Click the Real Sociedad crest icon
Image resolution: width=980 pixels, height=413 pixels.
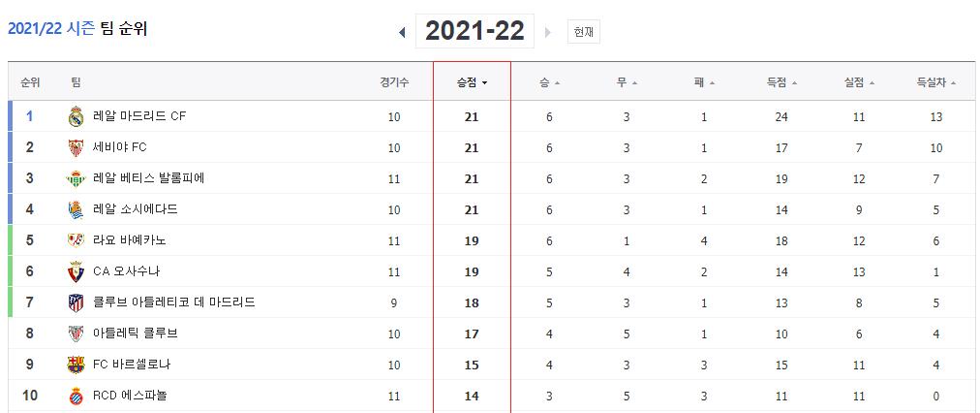pos(76,209)
